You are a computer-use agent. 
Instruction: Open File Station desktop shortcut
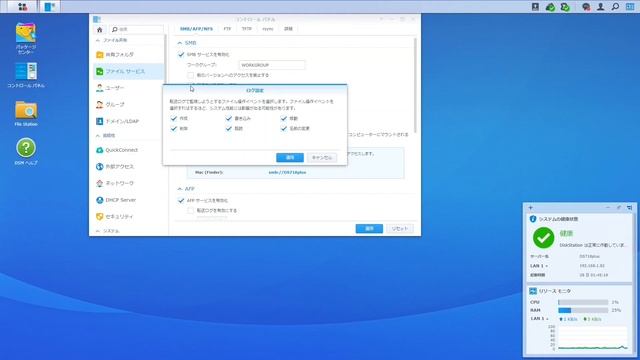click(26, 113)
